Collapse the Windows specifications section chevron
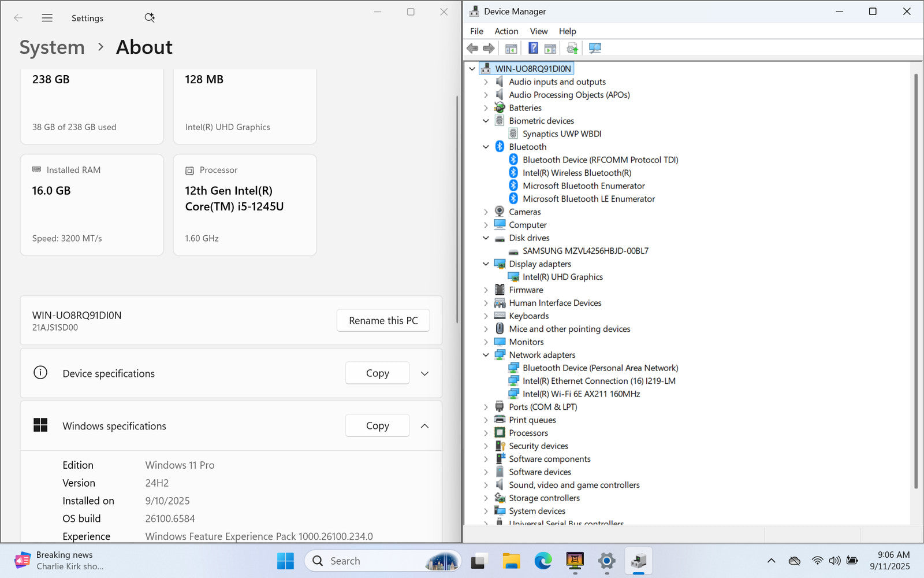Image resolution: width=924 pixels, height=578 pixels. (x=424, y=426)
